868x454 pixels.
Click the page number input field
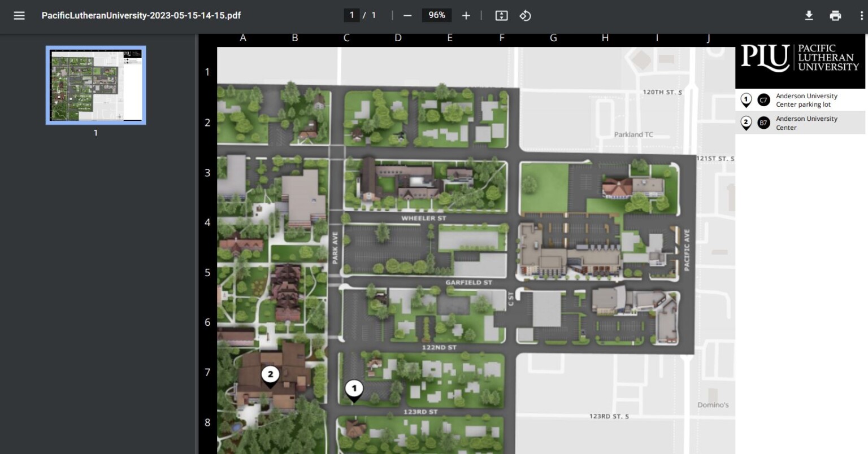[x=351, y=15]
